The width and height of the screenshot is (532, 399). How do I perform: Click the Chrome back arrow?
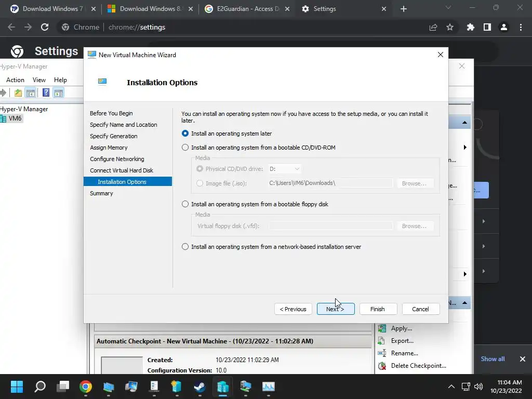[x=11, y=27]
